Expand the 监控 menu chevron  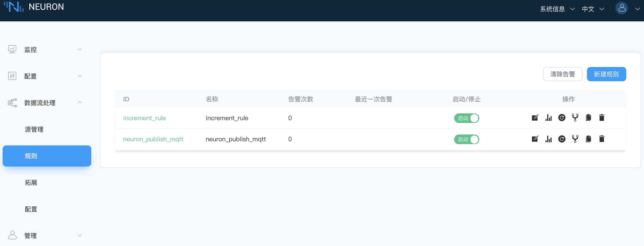(x=80, y=50)
